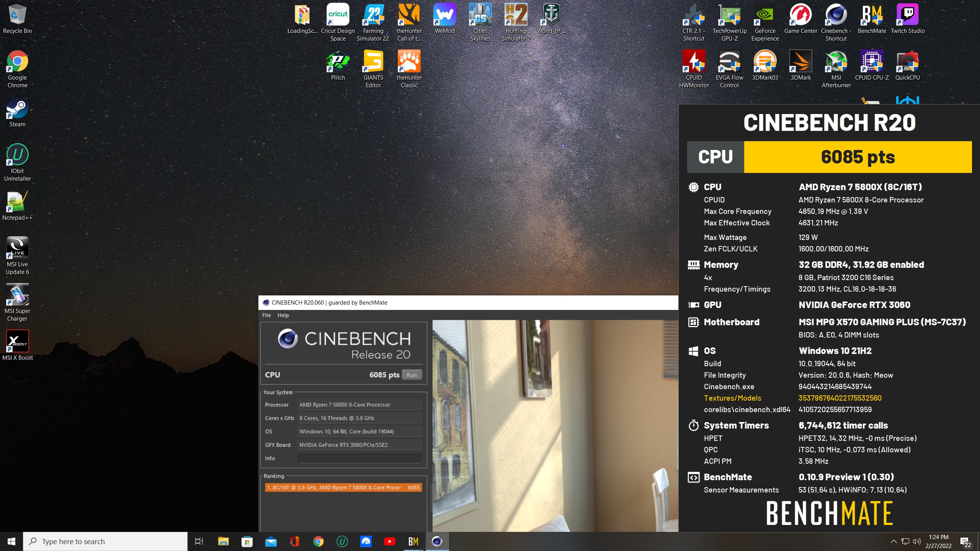
Task: Select the Cricut Design Space icon
Action: click(338, 22)
